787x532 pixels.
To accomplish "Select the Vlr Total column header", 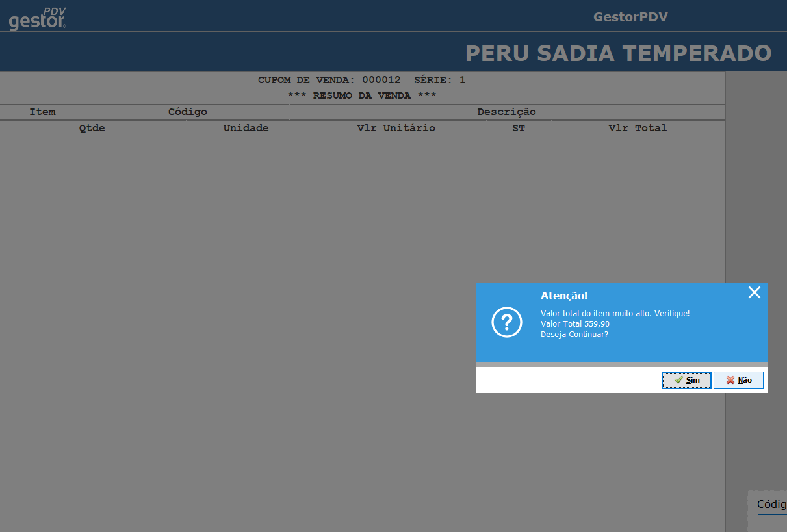I will [x=638, y=128].
